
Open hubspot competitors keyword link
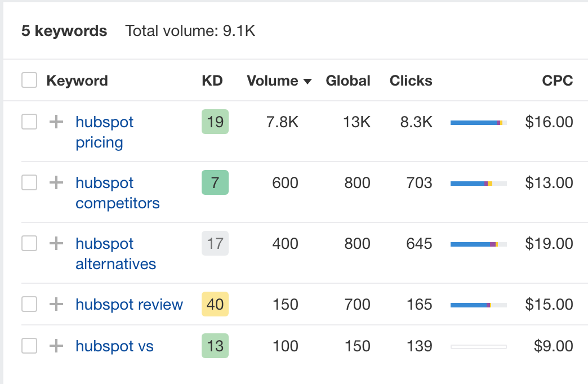pos(117,193)
